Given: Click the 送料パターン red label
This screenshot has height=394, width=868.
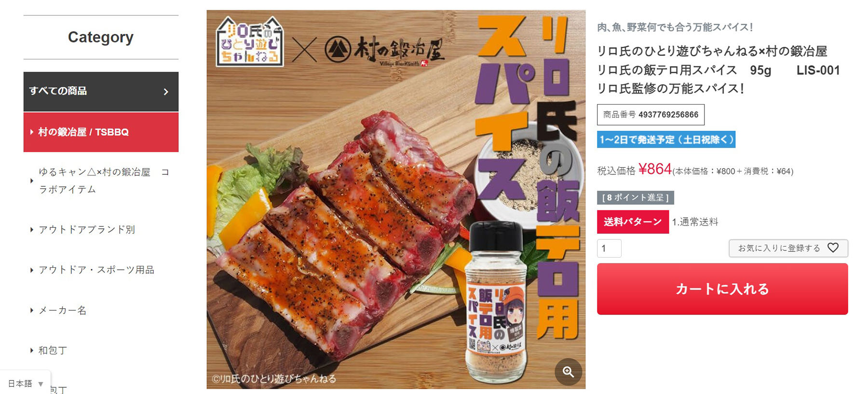Looking at the screenshot, I should [x=633, y=222].
